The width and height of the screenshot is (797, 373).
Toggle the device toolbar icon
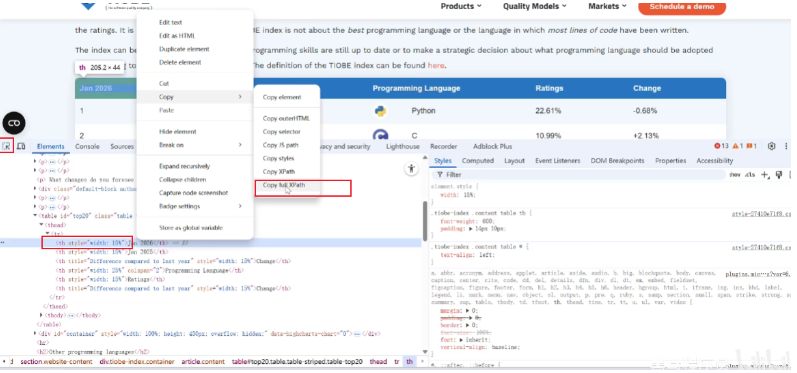(x=21, y=146)
